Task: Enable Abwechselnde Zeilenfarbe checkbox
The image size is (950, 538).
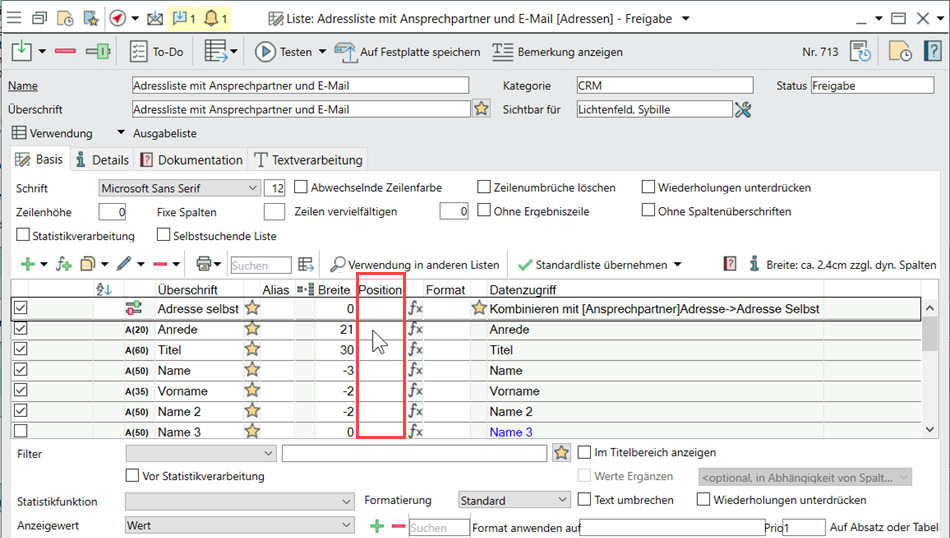Action: (302, 187)
